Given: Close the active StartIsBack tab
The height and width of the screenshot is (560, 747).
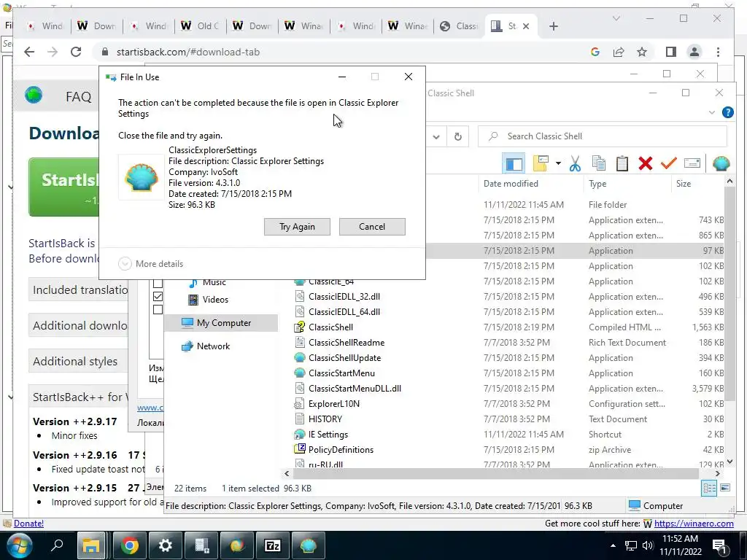Looking at the screenshot, I should tap(526, 26).
